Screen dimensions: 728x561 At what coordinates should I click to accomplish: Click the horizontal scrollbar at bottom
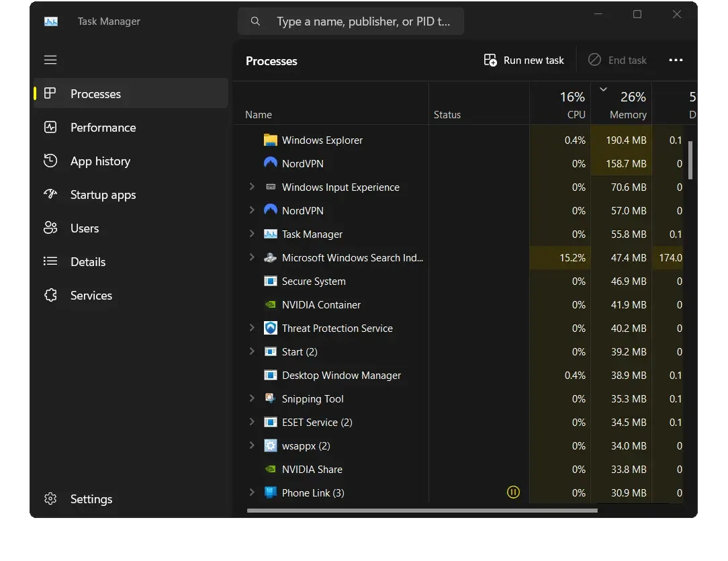(x=422, y=511)
